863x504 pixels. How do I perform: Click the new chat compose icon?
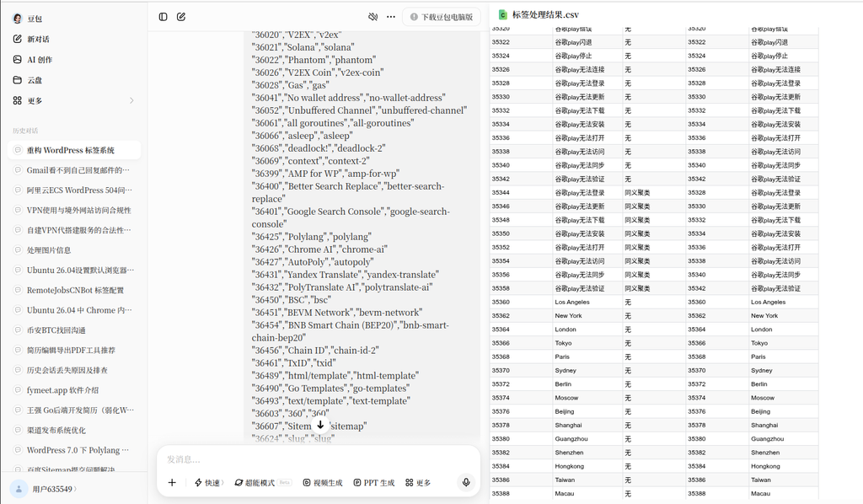point(181,17)
